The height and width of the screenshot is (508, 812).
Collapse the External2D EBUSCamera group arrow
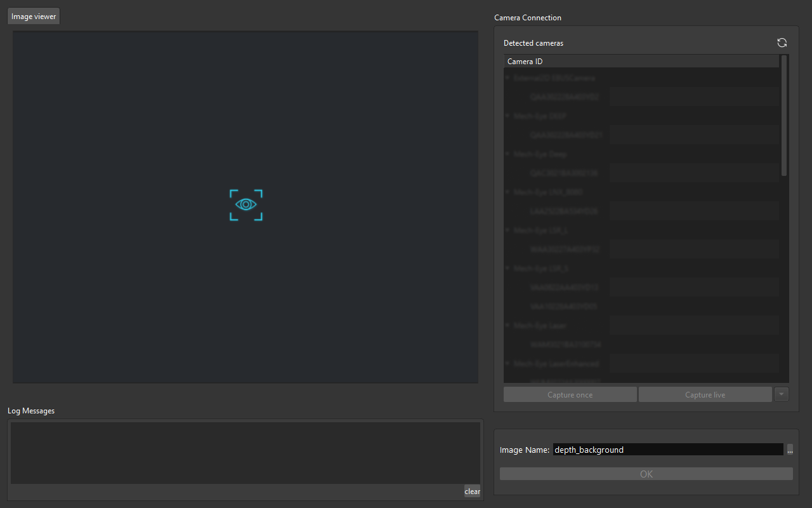pos(507,77)
